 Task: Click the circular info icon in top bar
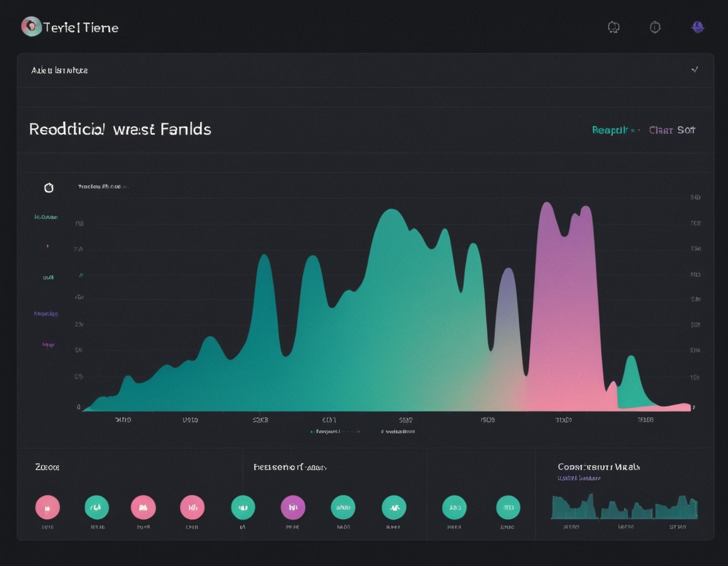[x=655, y=27]
